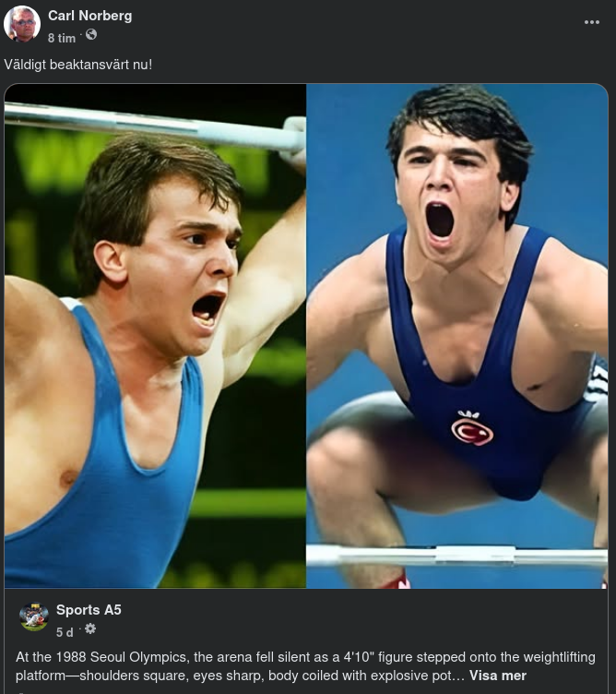Image resolution: width=616 pixels, height=694 pixels.
Task: Open the Sports A5 page name link
Action: pyautogui.click(x=89, y=610)
